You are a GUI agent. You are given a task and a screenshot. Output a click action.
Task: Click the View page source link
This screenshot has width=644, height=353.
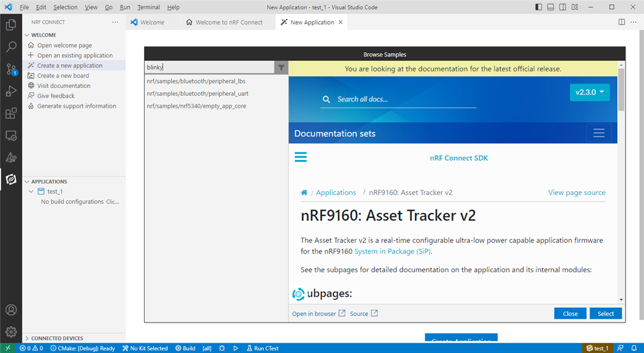point(576,192)
